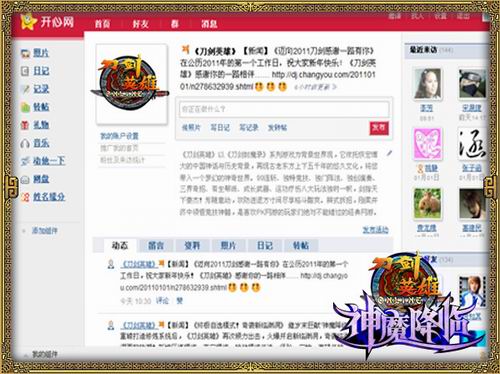500x374 pixels.
Task: Open 好友 in the top navigation
Action: coord(140,24)
